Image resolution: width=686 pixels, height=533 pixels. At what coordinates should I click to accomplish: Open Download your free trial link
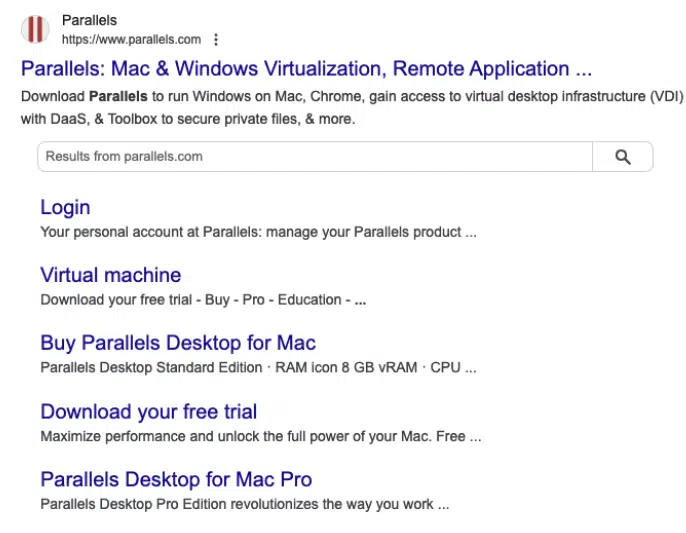149,411
